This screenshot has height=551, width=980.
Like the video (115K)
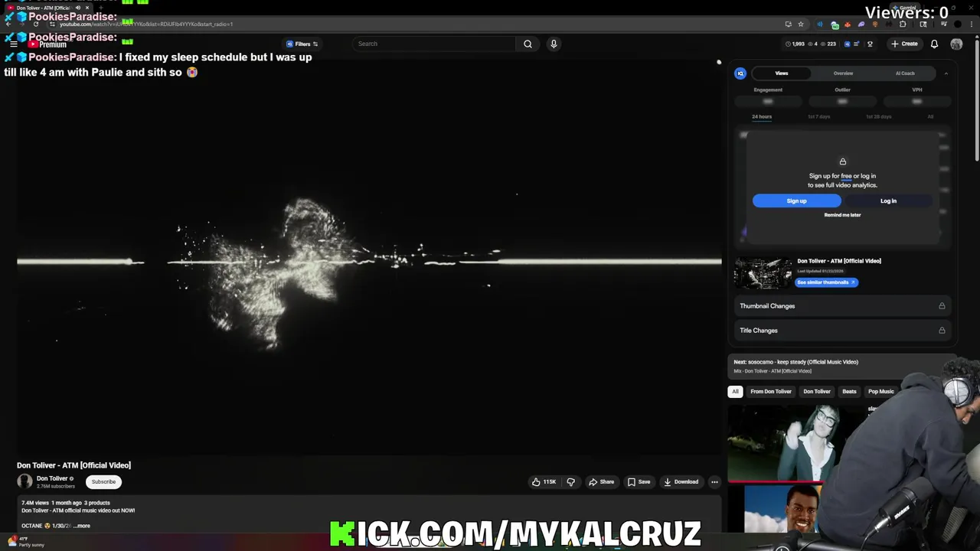click(x=544, y=482)
